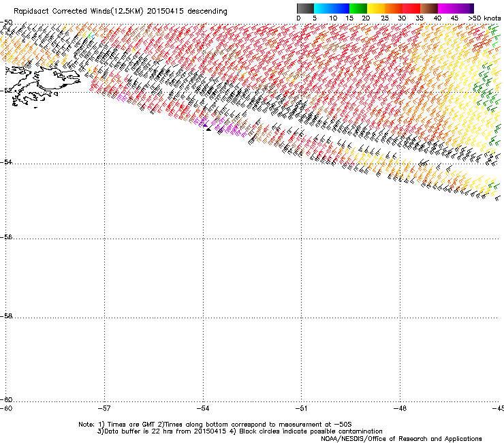Click the '-60' latitude axis label at bottom left
The width and height of the screenshot is (504, 443).
pyautogui.click(x=6, y=400)
